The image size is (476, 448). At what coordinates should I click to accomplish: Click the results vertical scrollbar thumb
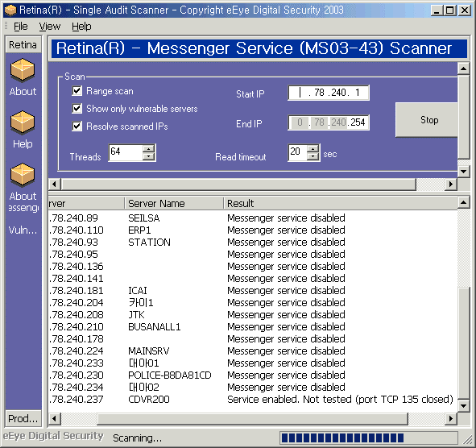(x=464, y=343)
